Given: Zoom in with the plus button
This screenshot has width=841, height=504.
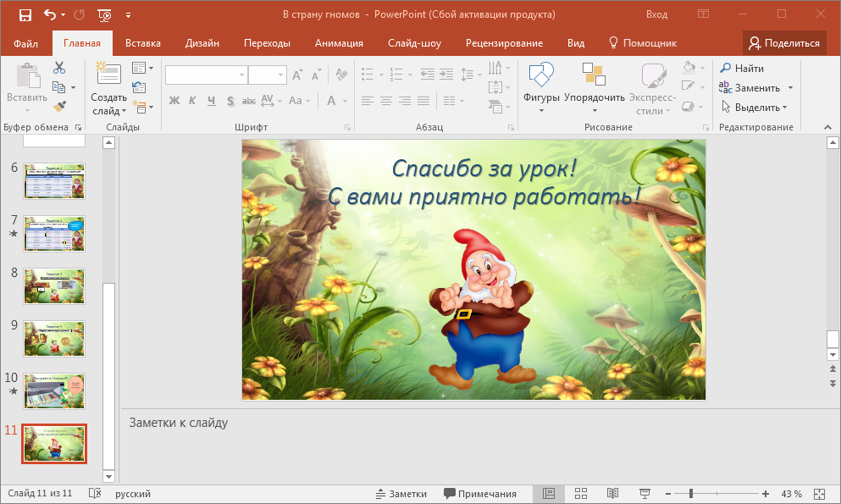Looking at the screenshot, I should pyautogui.click(x=766, y=494).
